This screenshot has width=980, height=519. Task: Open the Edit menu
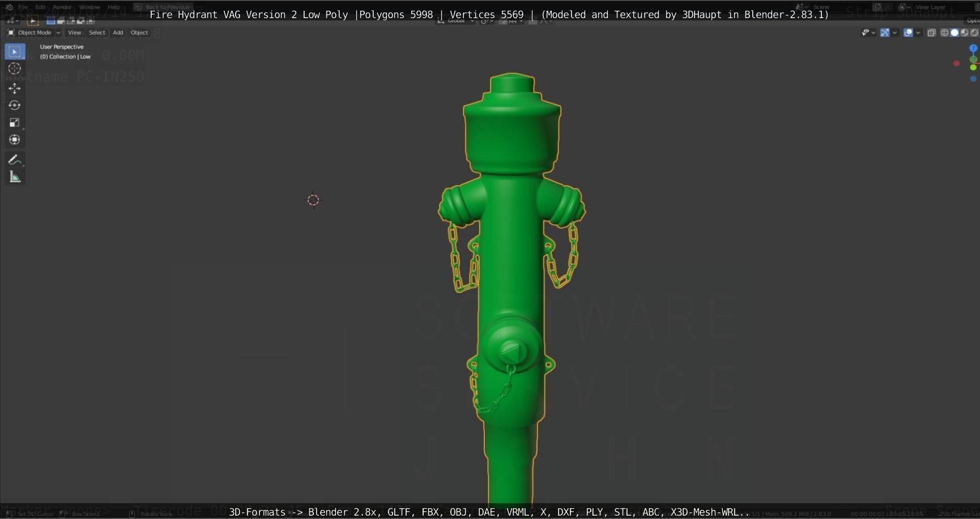[40, 7]
